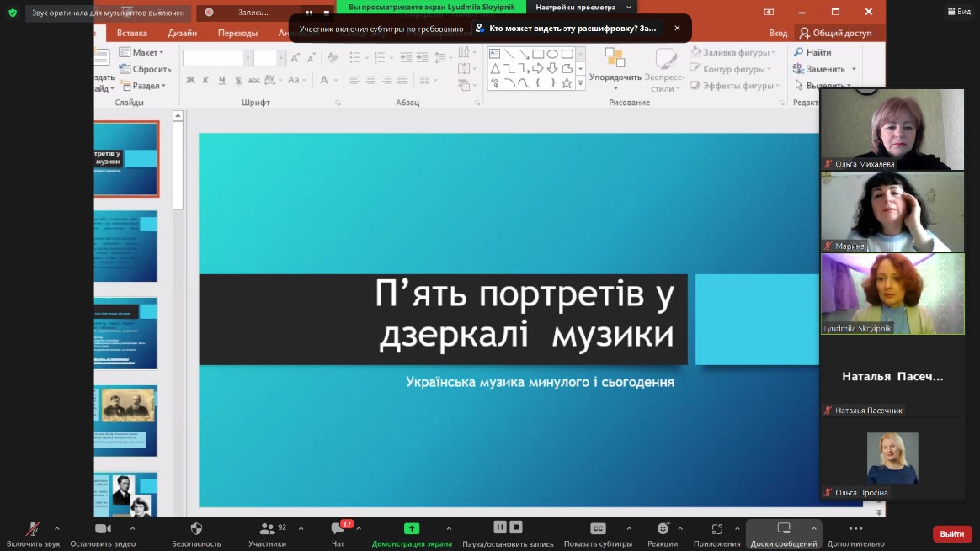Apply text shadow with the S button
This screenshot has width=980, height=551.
(x=238, y=80)
